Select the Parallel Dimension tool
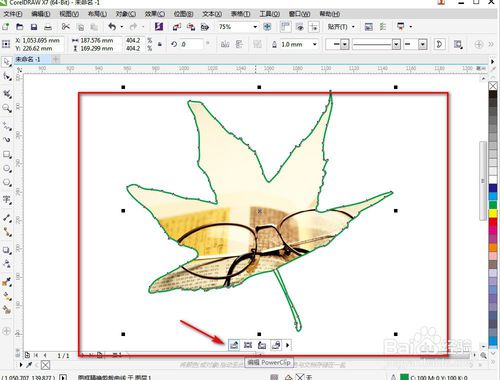The image size is (500, 380). [x=6, y=218]
